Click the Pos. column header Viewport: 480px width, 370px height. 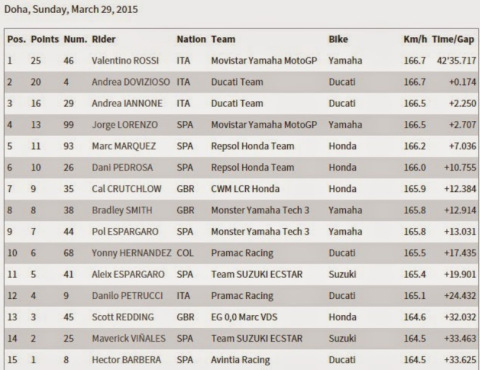pyautogui.click(x=16, y=39)
